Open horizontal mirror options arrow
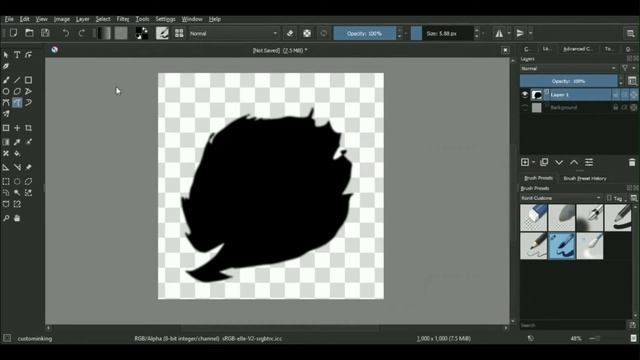The height and width of the screenshot is (360, 640). (x=509, y=33)
